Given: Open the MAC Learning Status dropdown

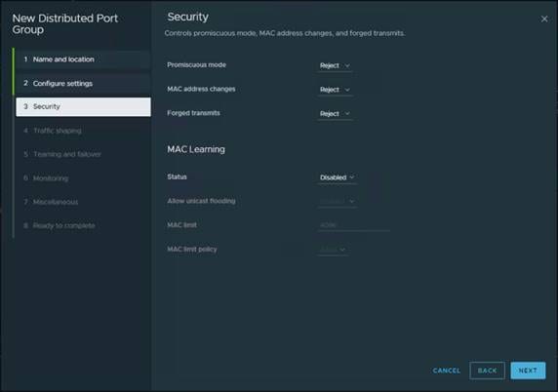Looking at the screenshot, I should click(x=337, y=177).
